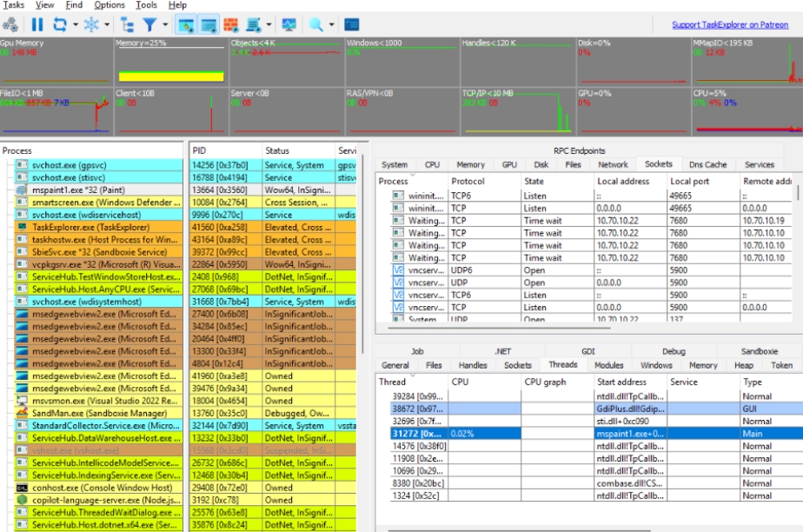Click the tree view toolbar icon
Screen dimensions: 803x532
pyautogui.click(x=127, y=25)
